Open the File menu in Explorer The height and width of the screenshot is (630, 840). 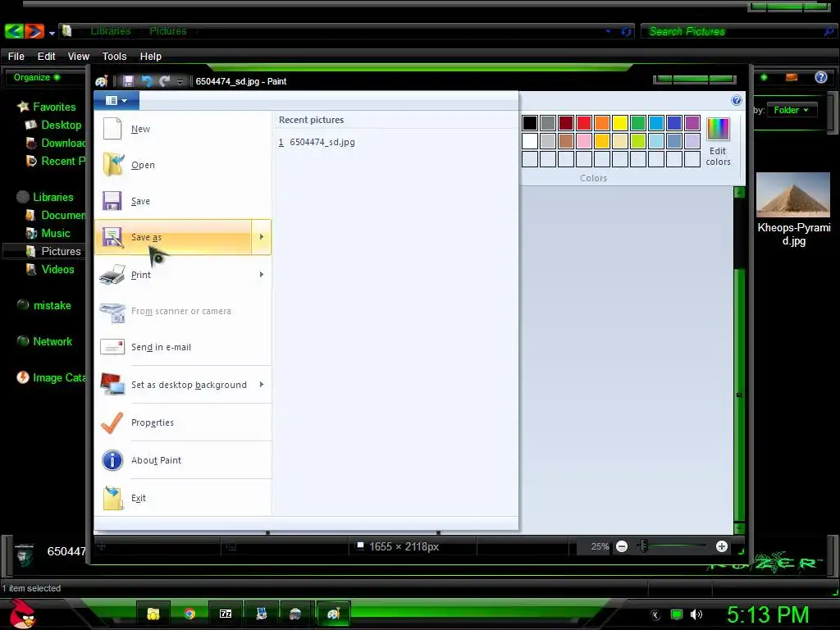(x=16, y=57)
